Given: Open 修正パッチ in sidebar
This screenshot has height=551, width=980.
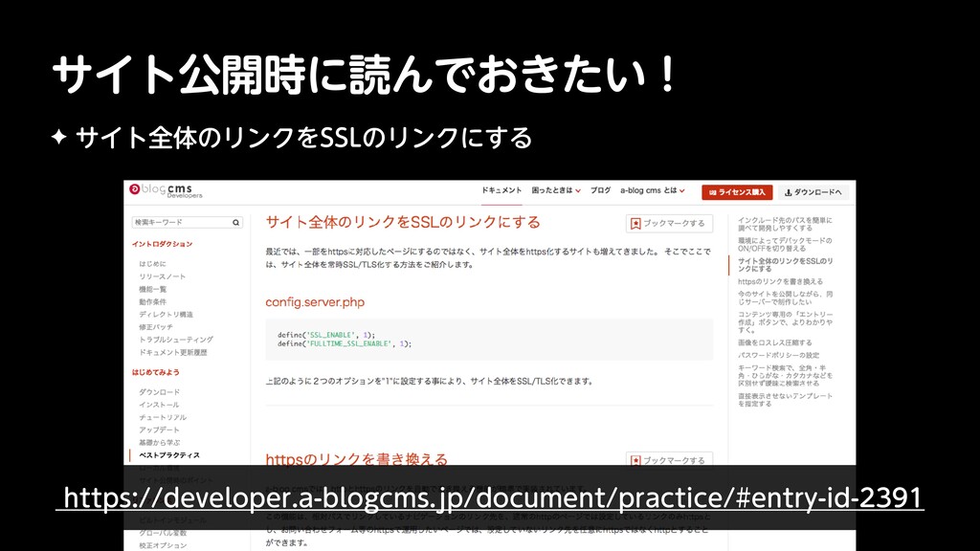Looking at the screenshot, I should click(x=156, y=327).
